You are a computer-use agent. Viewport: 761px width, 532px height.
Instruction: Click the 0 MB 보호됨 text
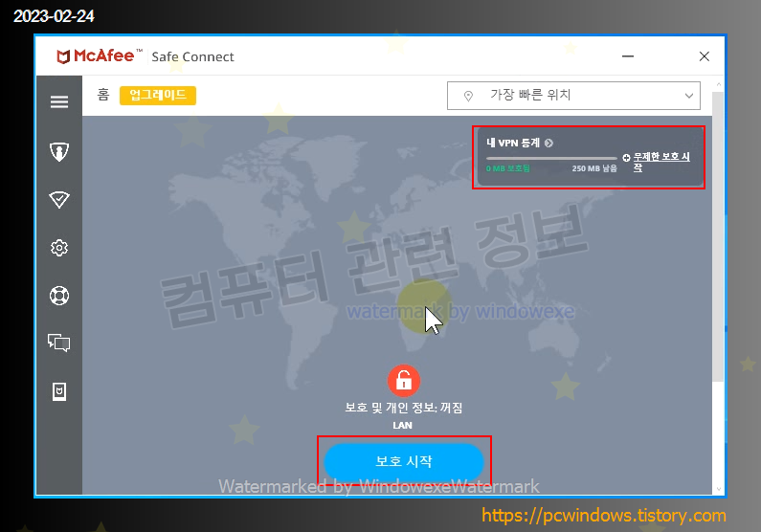(x=507, y=168)
